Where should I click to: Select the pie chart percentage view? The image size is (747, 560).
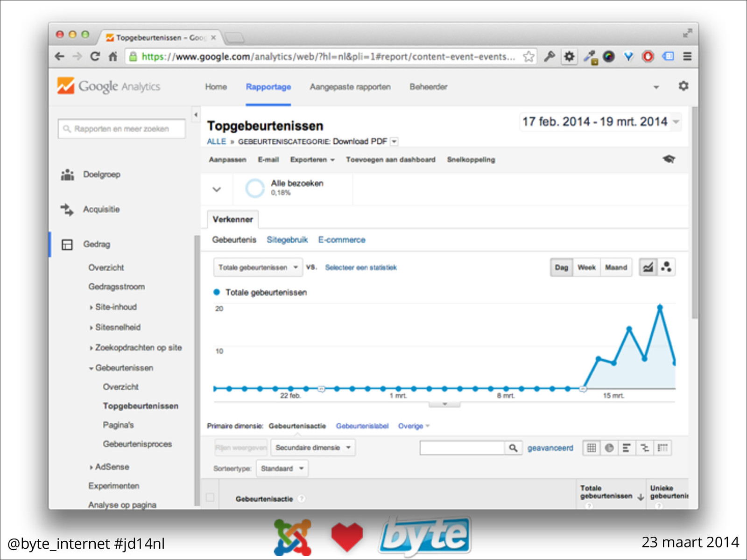click(609, 448)
